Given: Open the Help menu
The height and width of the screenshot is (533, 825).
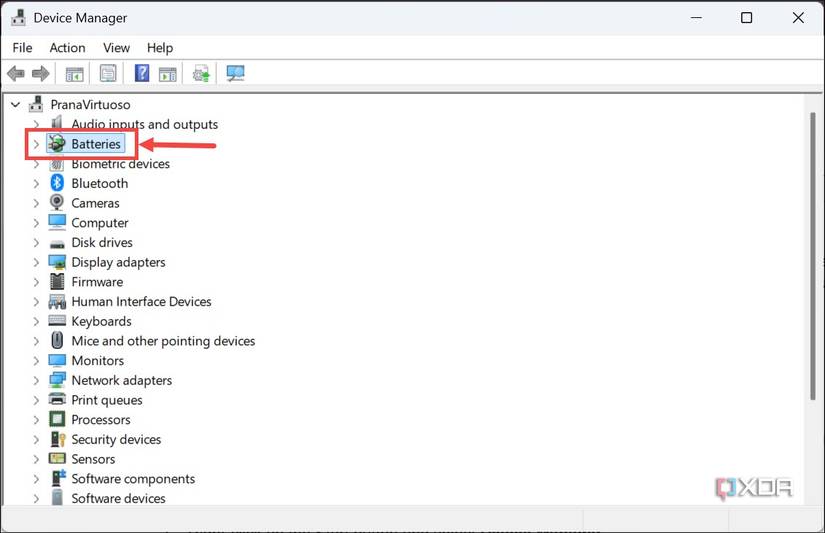Looking at the screenshot, I should [x=160, y=48].
